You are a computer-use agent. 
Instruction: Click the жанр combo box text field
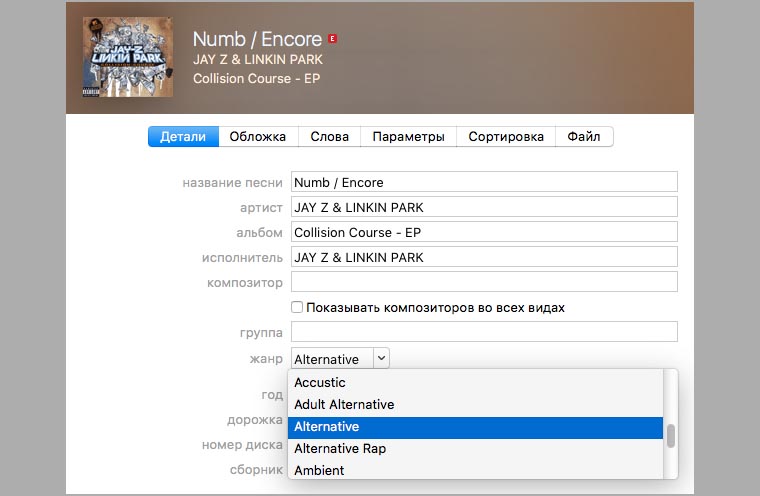coord(332,359)
